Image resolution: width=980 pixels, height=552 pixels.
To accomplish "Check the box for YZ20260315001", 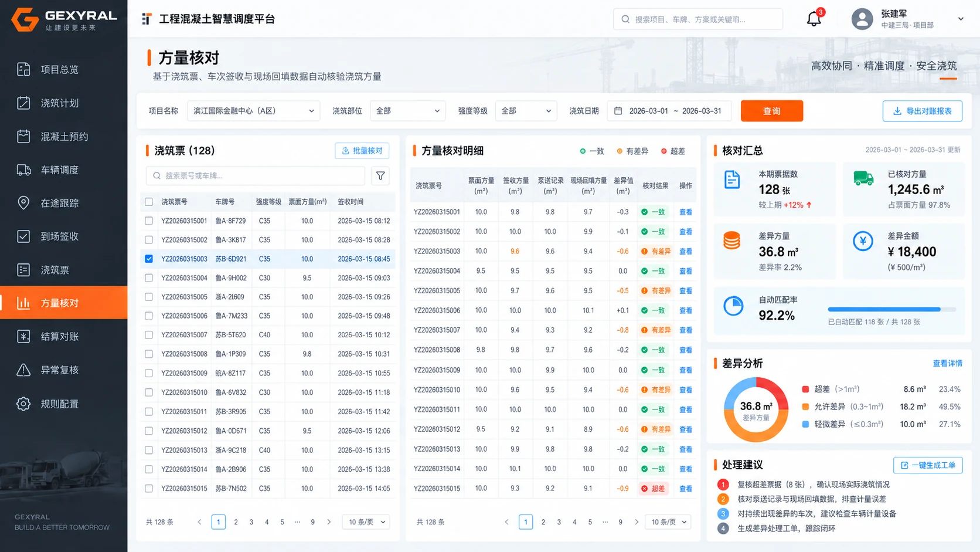I will 149,221.
